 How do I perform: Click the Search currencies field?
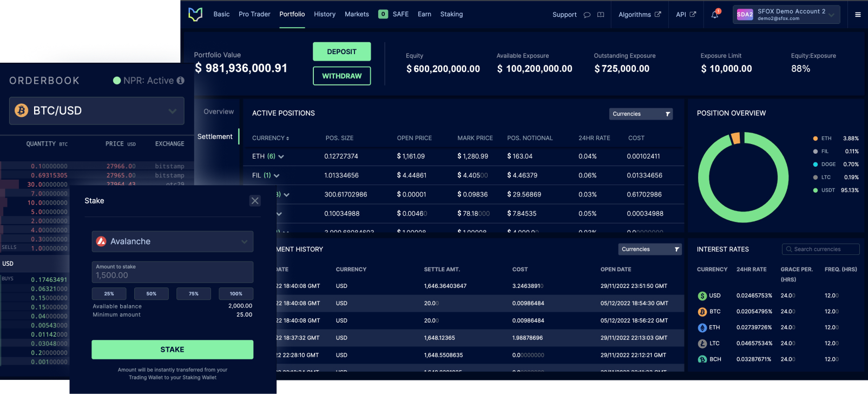pyautogui.click(x=821, y=249)
